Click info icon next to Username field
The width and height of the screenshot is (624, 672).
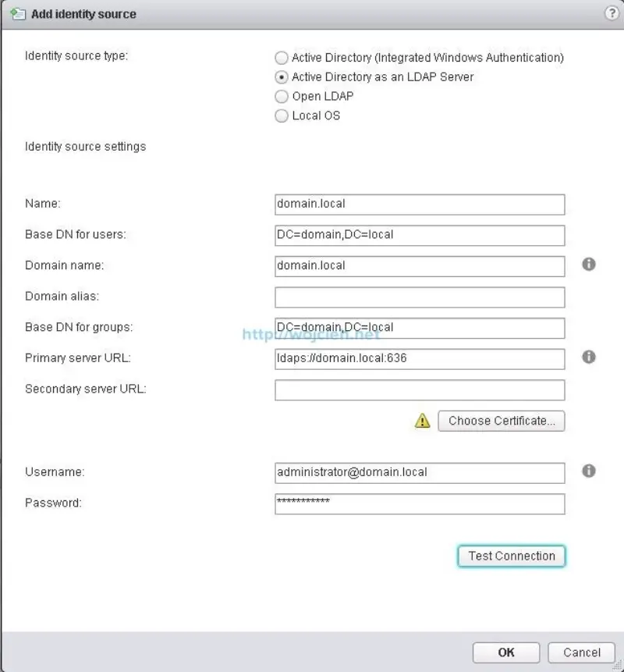[x=590, y=471]
